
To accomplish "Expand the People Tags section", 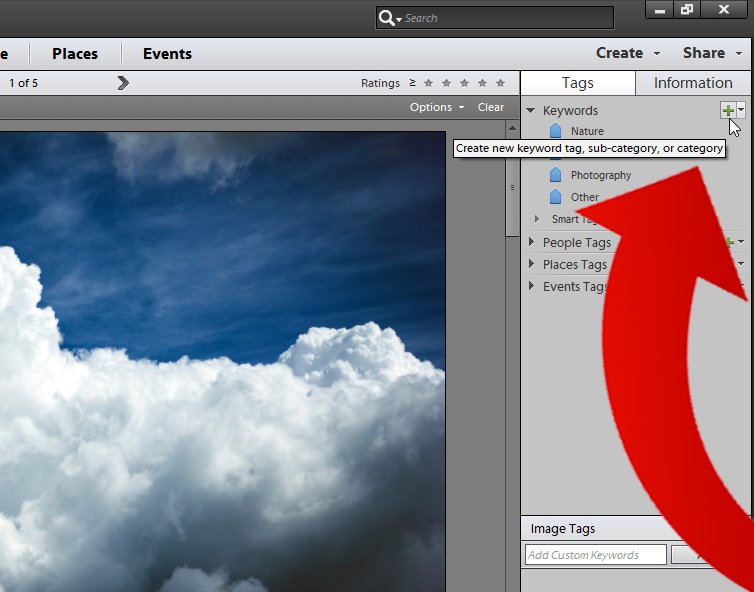I will point(531,242).
